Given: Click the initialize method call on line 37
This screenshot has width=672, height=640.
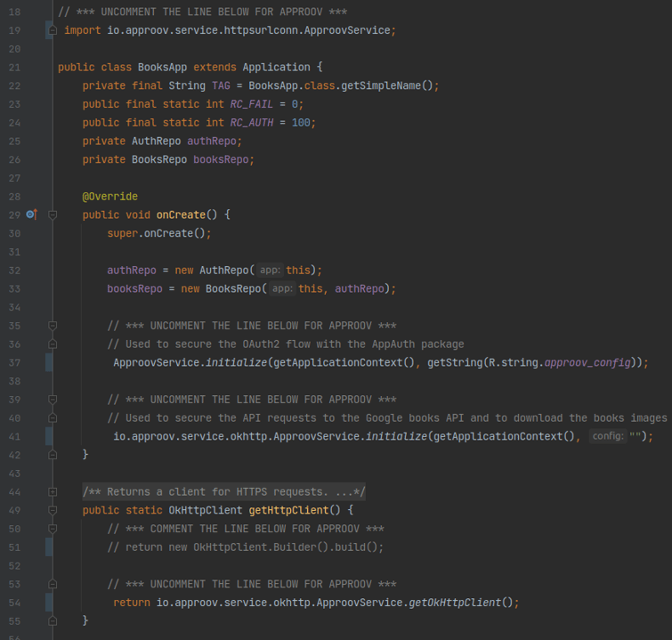Looking at the screenshot, I should [x=236, y=362].
